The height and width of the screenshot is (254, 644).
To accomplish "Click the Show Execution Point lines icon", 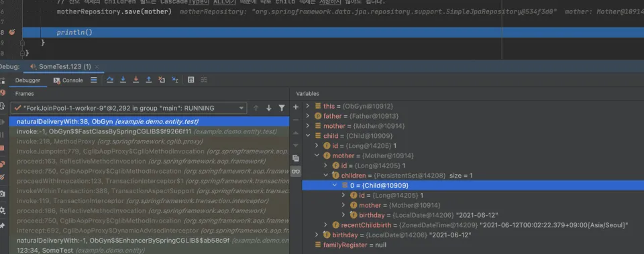I will coord(94,80).
